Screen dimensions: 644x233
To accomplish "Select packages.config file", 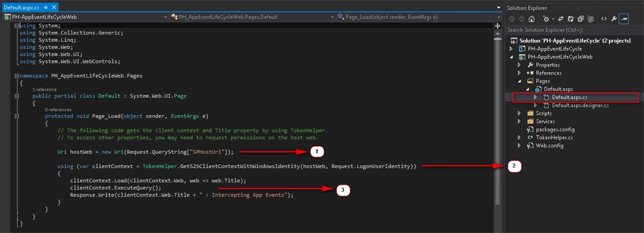I will [x=555, y=129].
